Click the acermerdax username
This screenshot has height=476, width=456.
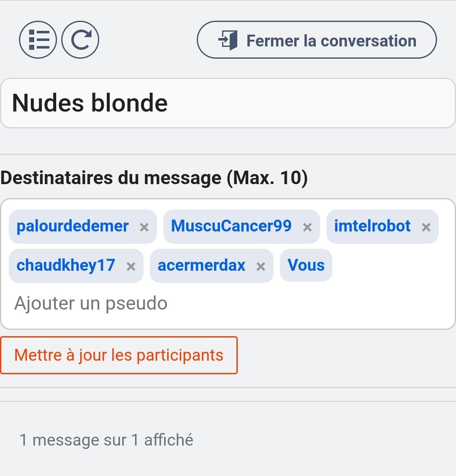click(x=201, y=266)
